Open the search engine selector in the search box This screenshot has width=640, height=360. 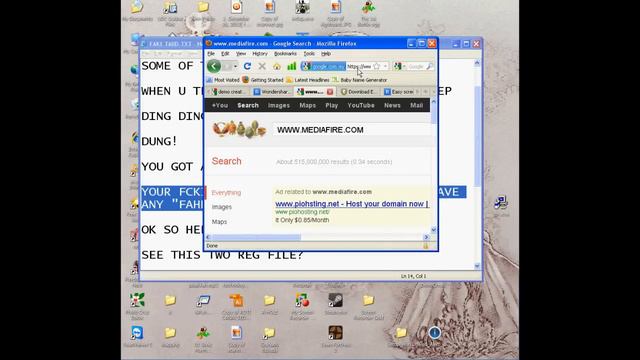400,66
